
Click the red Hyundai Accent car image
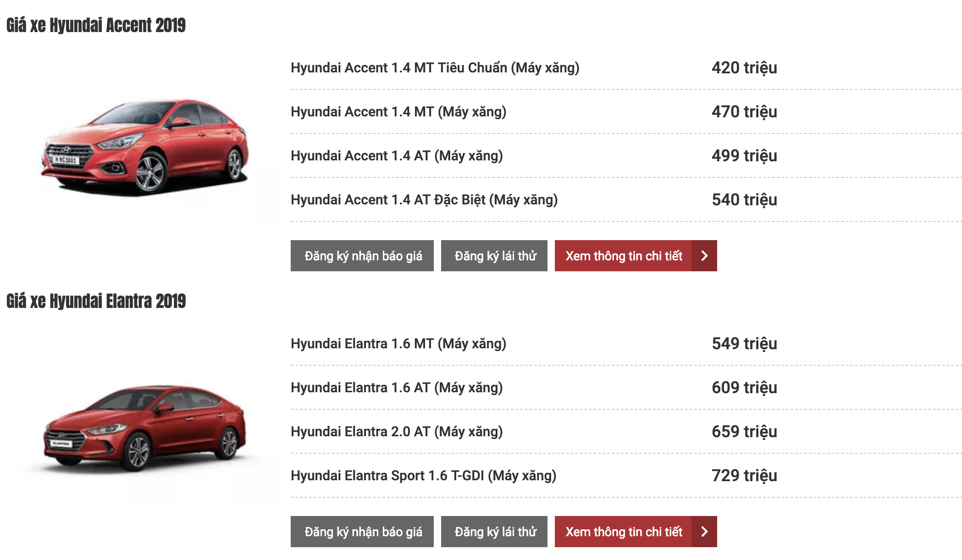click(x=145, y=148)
